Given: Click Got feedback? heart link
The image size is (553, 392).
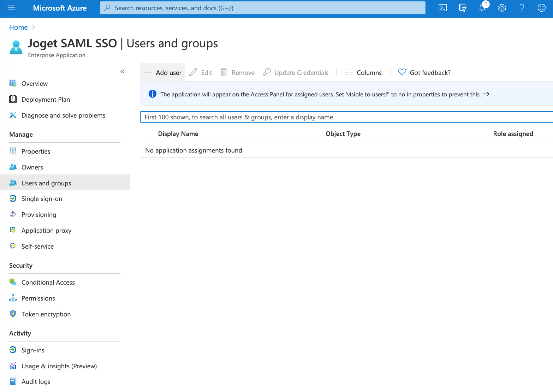Looking at the screenshot, I should click(x=424, y=72).
